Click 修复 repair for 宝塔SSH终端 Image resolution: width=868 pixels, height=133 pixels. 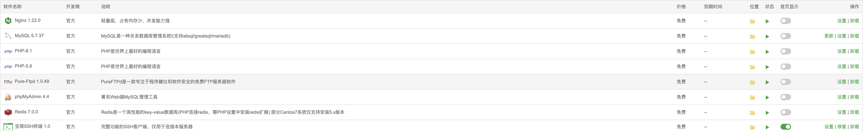841,127
